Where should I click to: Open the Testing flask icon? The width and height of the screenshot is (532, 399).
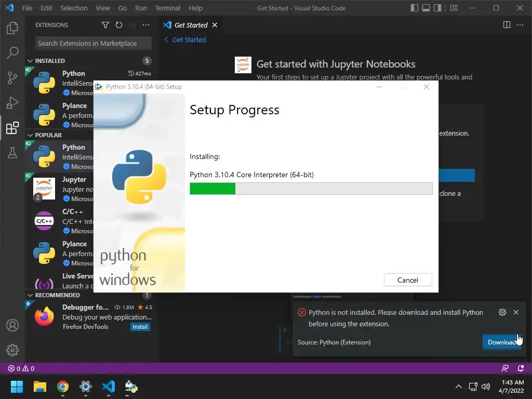click(x=12, y=153)
